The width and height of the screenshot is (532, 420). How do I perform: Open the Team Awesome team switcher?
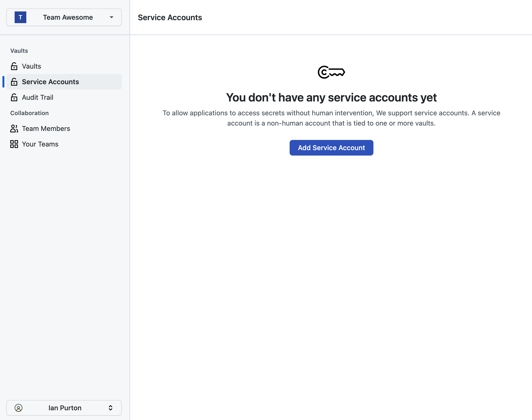pyautogui.click(x=68, y=18)
